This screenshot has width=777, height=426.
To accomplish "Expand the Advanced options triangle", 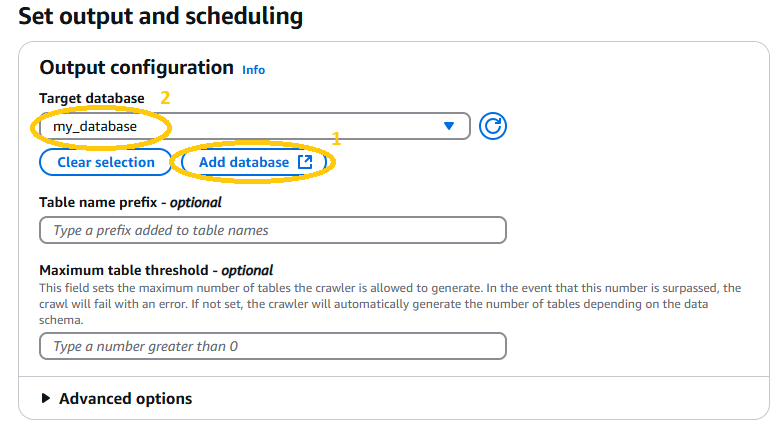I will point(46,398).
